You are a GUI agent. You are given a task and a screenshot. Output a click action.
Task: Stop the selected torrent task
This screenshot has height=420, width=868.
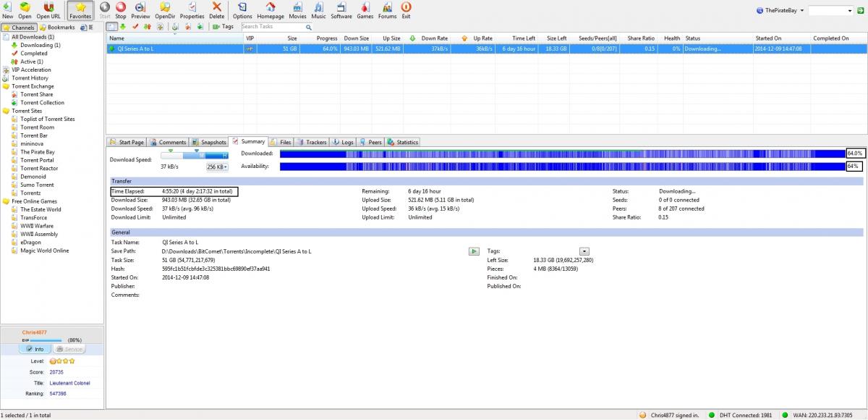pos(121,10)
